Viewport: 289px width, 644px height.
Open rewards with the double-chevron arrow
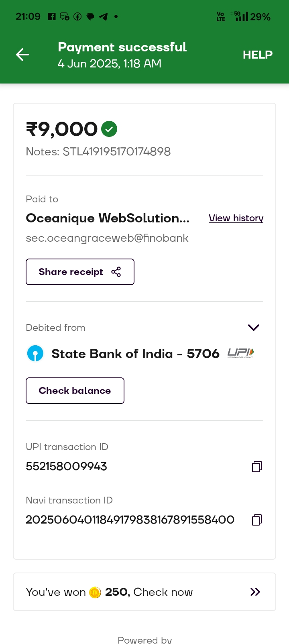[x=255, y=592]
